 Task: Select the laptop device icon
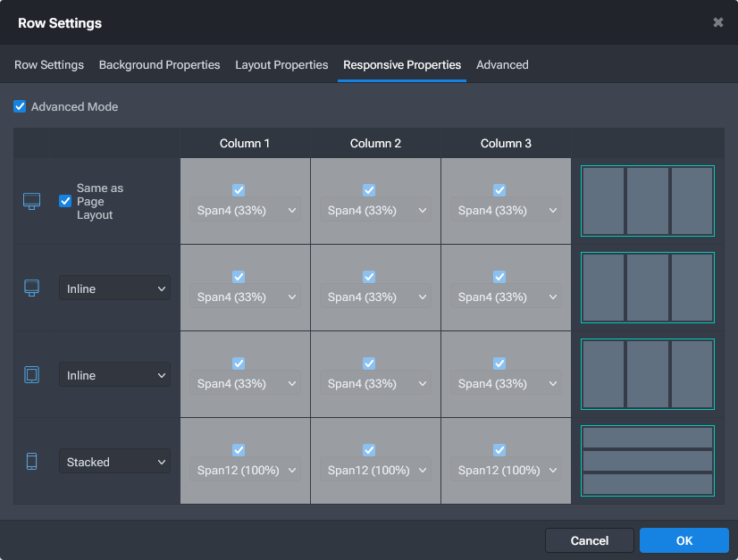[x=31, y=288]
